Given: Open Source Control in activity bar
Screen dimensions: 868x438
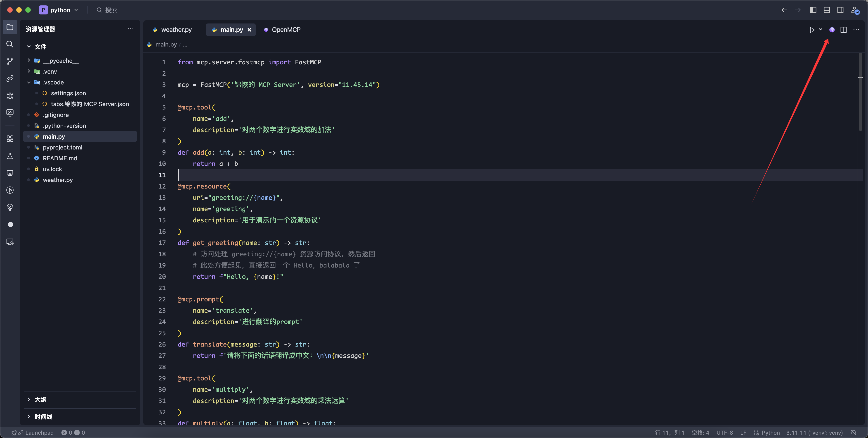Looking at the screenshot, I should point(10,61).
